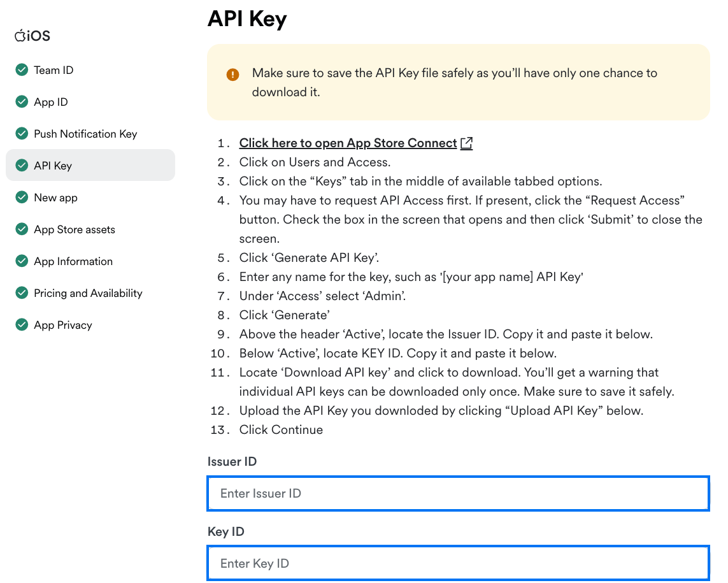
Task: Click the API Key page heading
Action: [x=246, y=19]
